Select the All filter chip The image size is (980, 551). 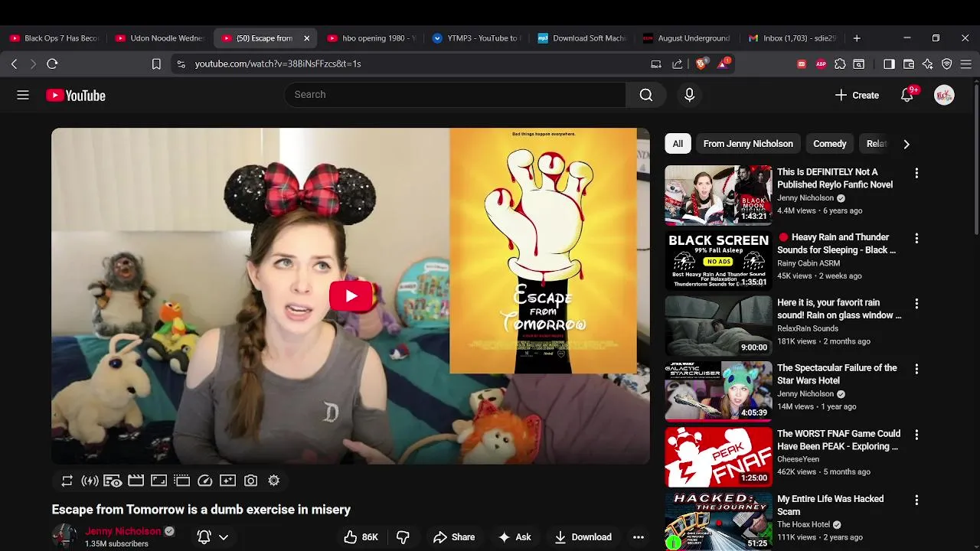[678, 144]
